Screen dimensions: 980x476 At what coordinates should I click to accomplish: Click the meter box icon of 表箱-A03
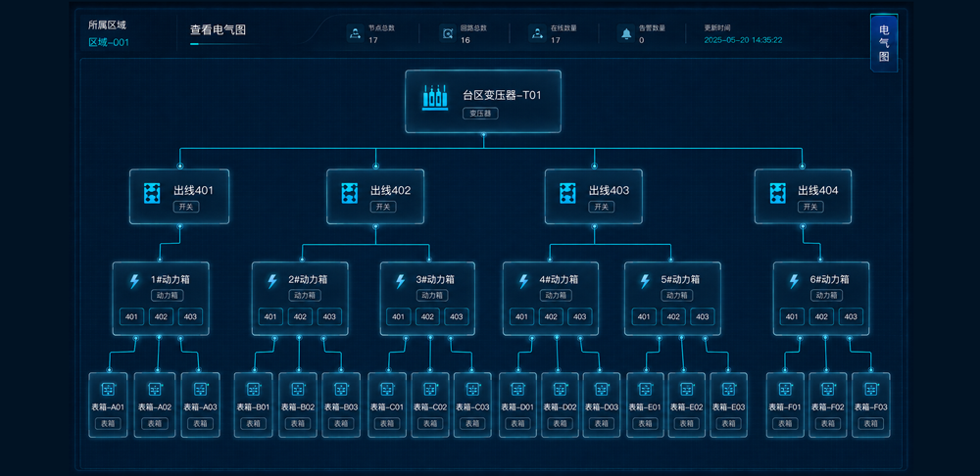[x=201, y=389]
